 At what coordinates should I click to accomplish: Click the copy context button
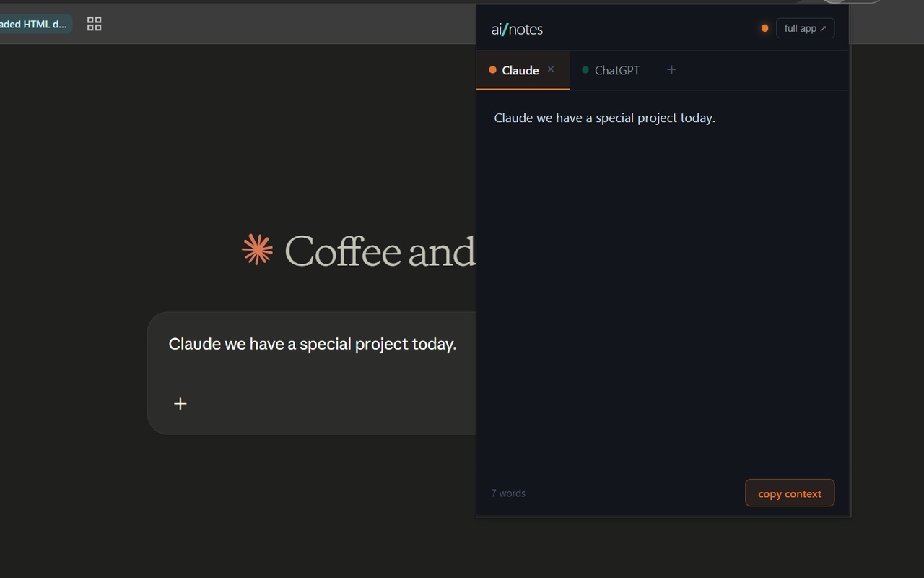click(790, 493)
